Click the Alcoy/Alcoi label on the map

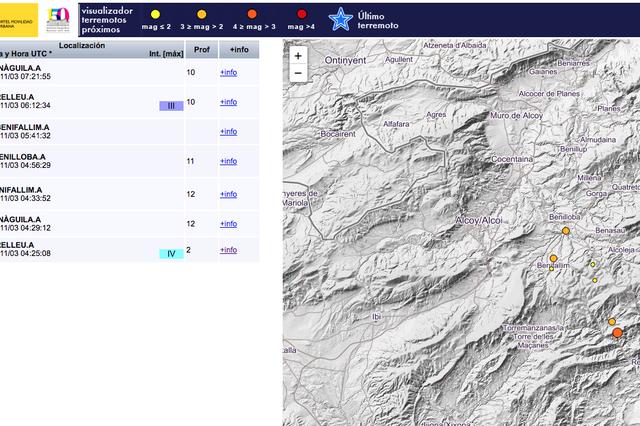click(479, 220)
